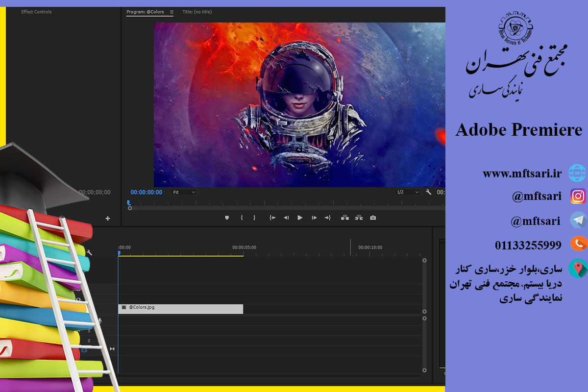Click the Mark In bracket button
The width and height of the screenshot is (588, 392).
coord(242,218)
